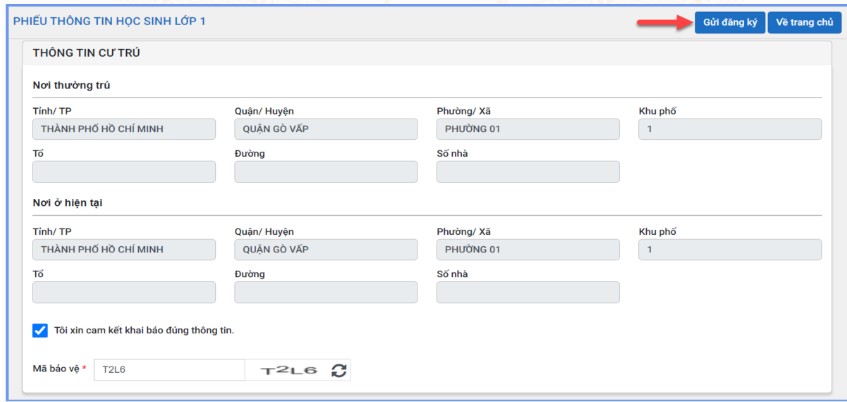Click the 'Mã bảo vệ' input field
This screenshot has width=847, height=402.
coord(169,370)
